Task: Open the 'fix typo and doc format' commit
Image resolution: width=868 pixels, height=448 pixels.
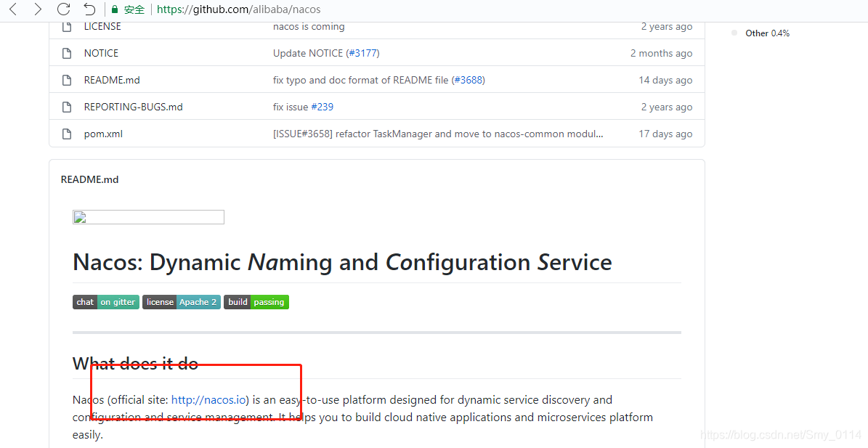Action: coord(360,80)
